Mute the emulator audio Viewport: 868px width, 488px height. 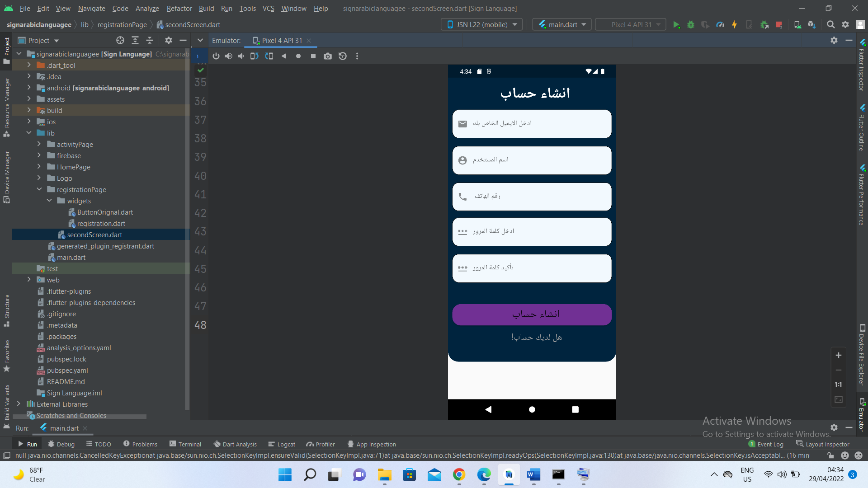[x=240, y=56]
